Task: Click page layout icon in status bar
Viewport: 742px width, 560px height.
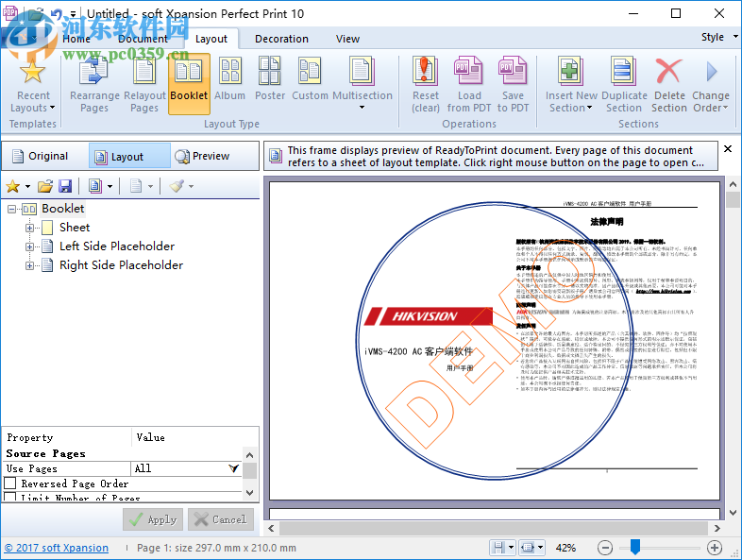Action: pos(498,548)
